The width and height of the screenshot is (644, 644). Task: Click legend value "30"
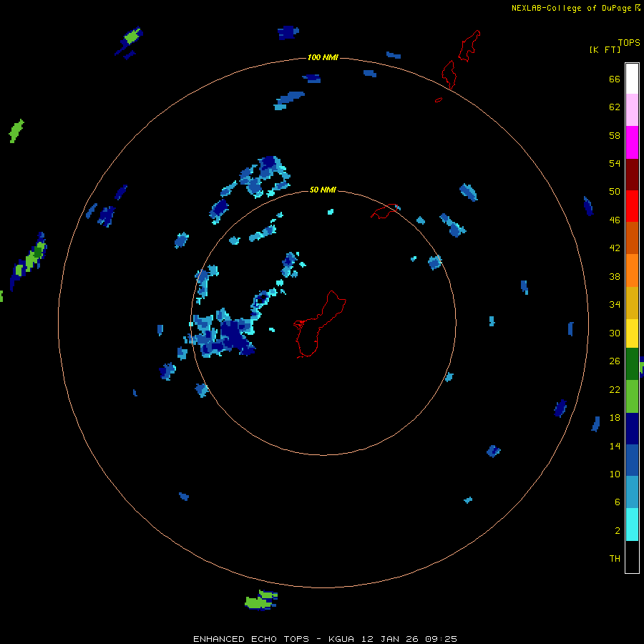[x=615, y=333]
